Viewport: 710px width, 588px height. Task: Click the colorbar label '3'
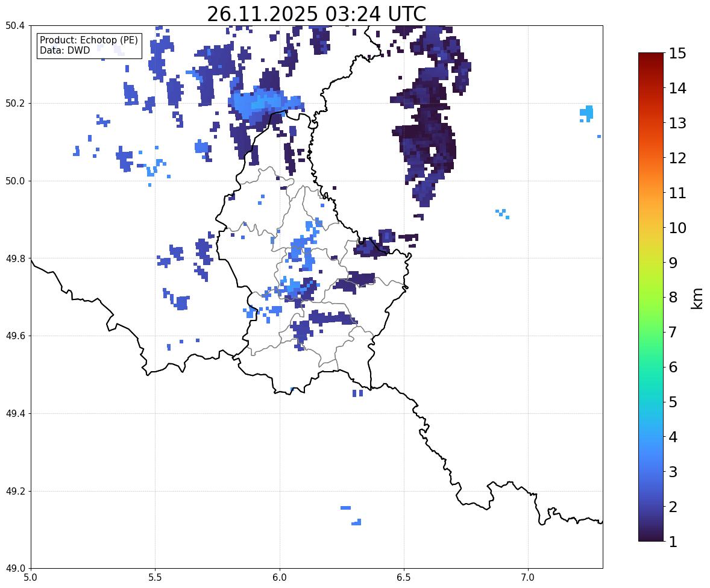(x=673, y=472)
